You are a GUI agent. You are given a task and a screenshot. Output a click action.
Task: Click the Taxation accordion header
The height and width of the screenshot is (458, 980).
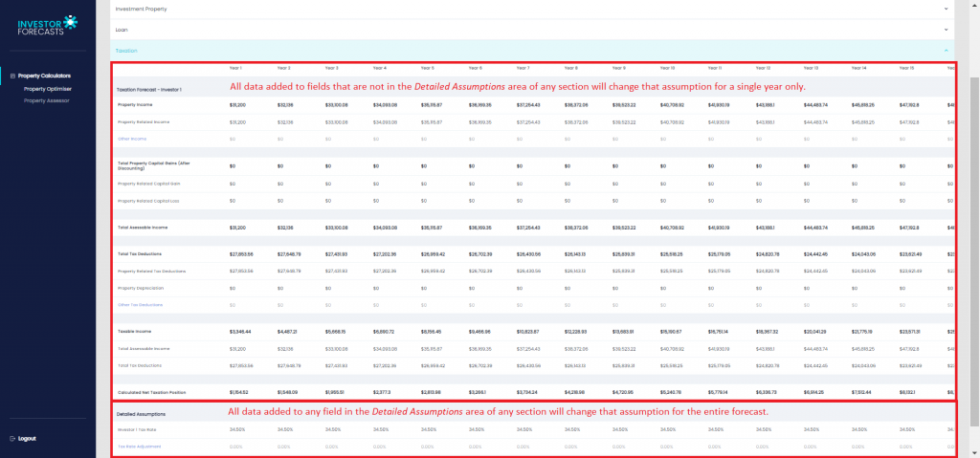(532, 50)
